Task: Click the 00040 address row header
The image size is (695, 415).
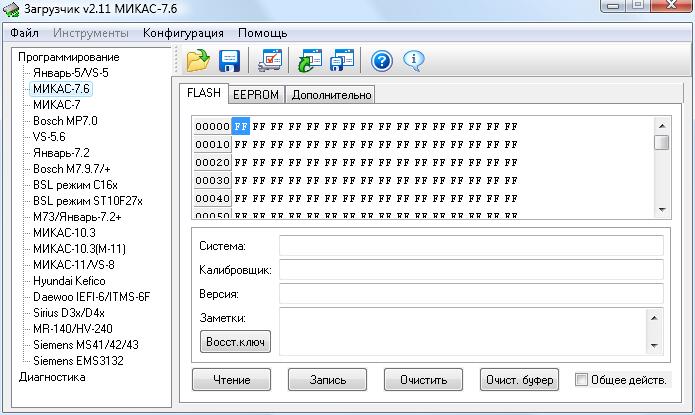Action: pos(212,199)
